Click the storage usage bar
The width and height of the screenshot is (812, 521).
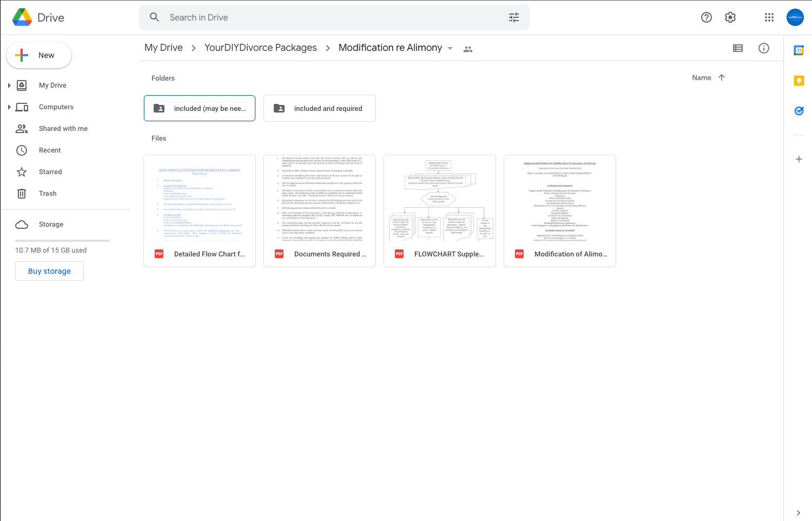[x=62, y=240]
